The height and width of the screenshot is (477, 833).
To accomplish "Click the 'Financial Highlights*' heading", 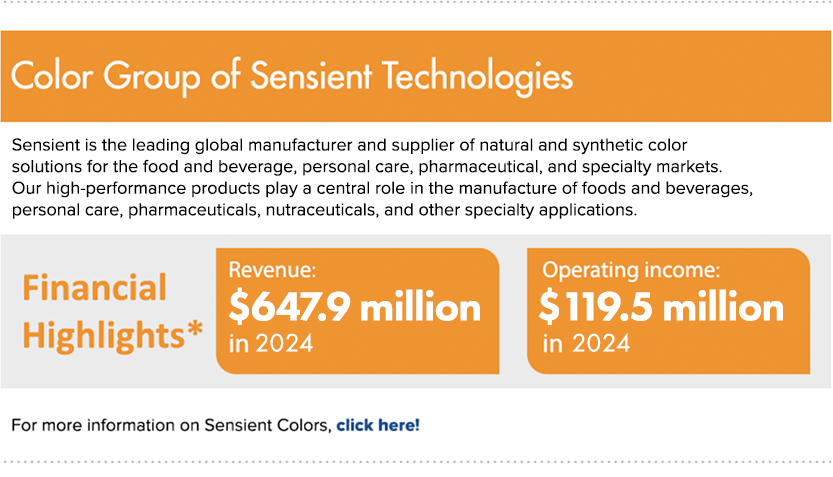I will click(x=113, y=311).
